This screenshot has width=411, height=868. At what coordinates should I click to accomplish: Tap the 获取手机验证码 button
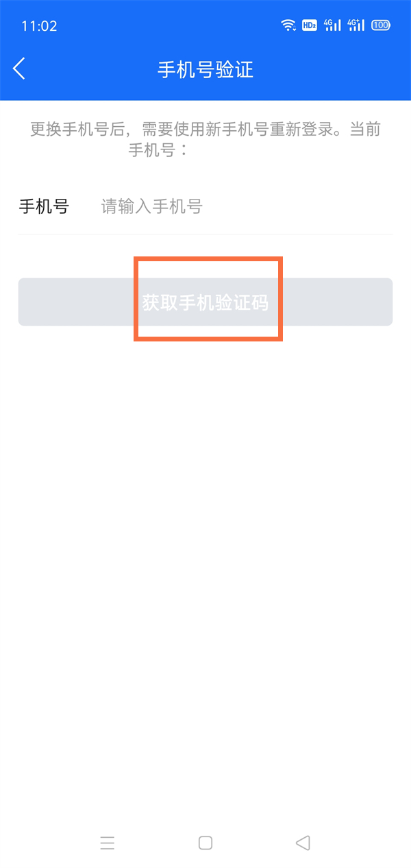click(x=206, y=302)
